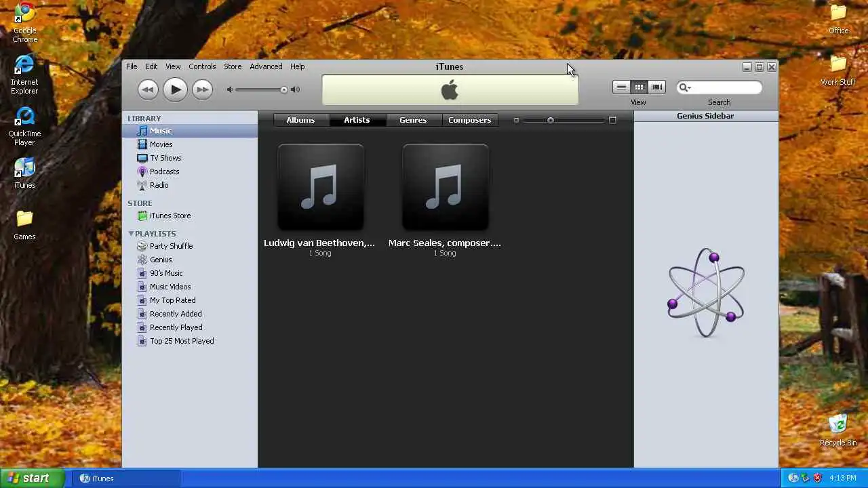Open the Advanced menu
868x488 pixels.
click(x=266, y=66)
